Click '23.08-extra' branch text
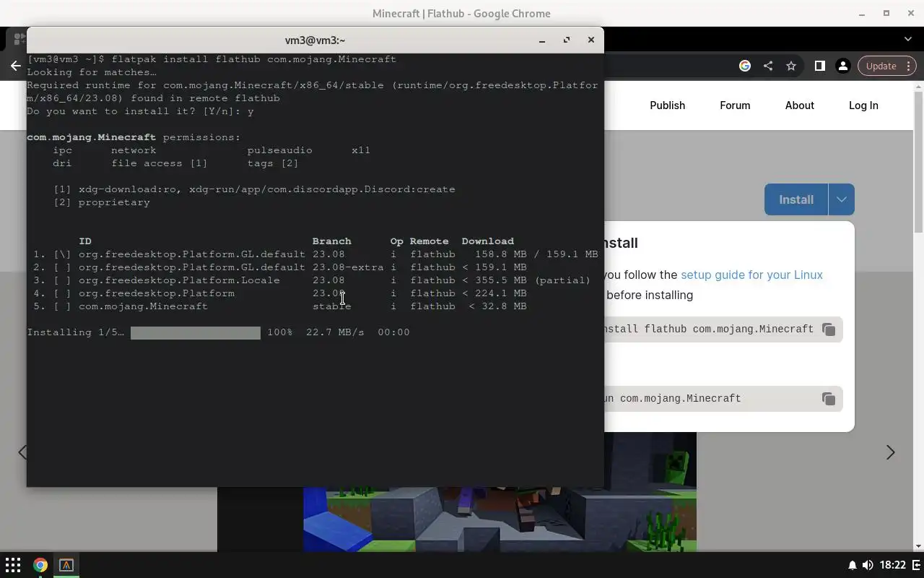Image resolution: width=924 pixels, height=578 pixels. click(x=348, y=267)
